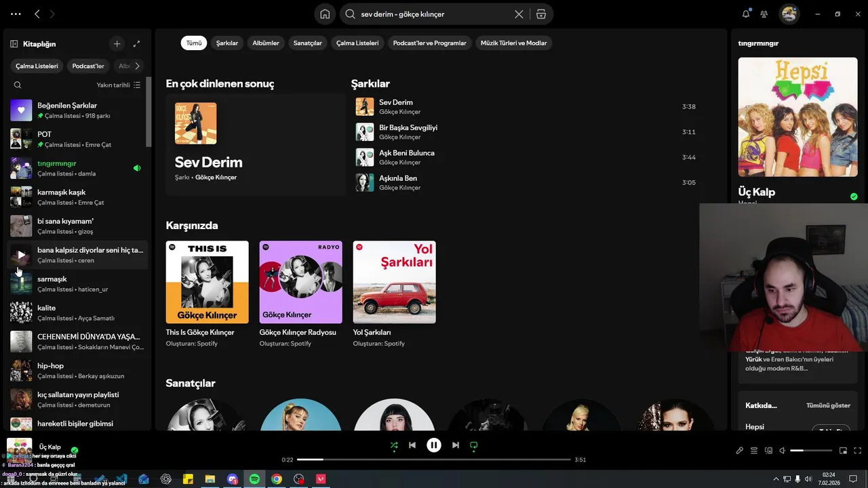Open the notifications bell

(746, 14)
